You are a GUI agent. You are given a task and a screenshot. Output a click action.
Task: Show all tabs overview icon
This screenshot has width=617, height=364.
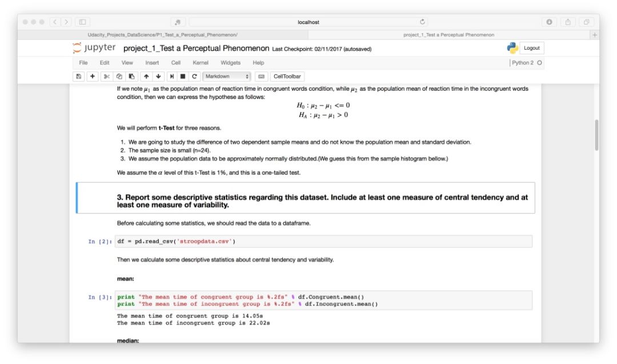click(586, 22)
